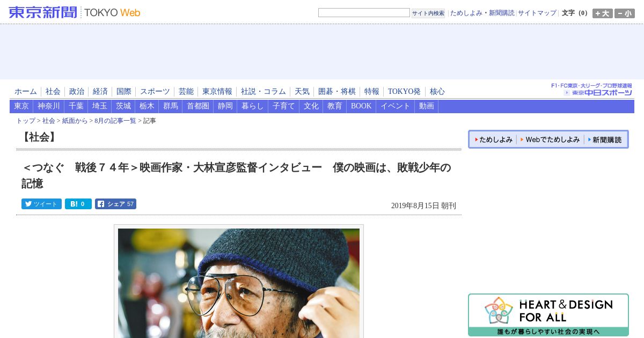Open the 芸能 section
The image size is (644, 338).
pyautogui.click(x=186, y=92)
